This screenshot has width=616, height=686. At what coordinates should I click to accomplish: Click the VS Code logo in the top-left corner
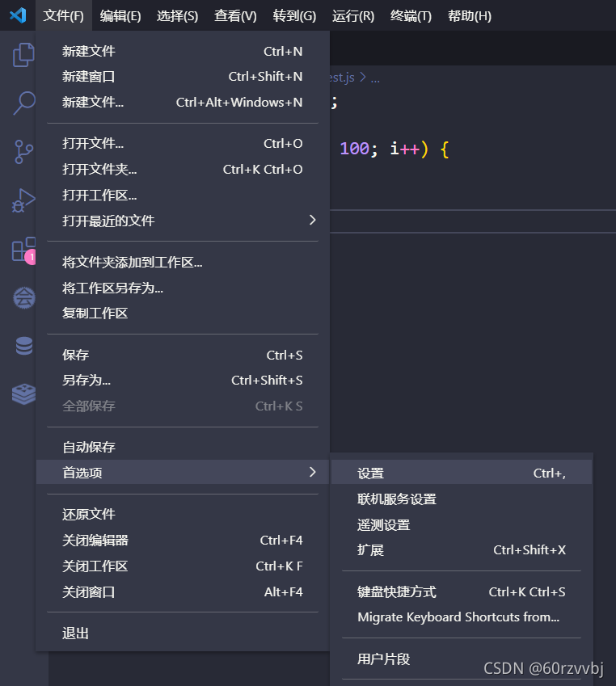tap(18, 15)
